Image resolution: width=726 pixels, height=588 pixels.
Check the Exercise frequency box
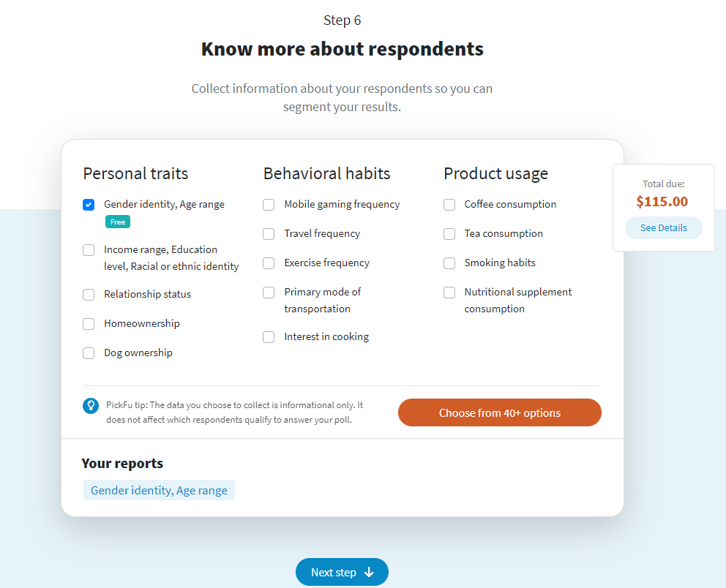[x=269, y=263]
